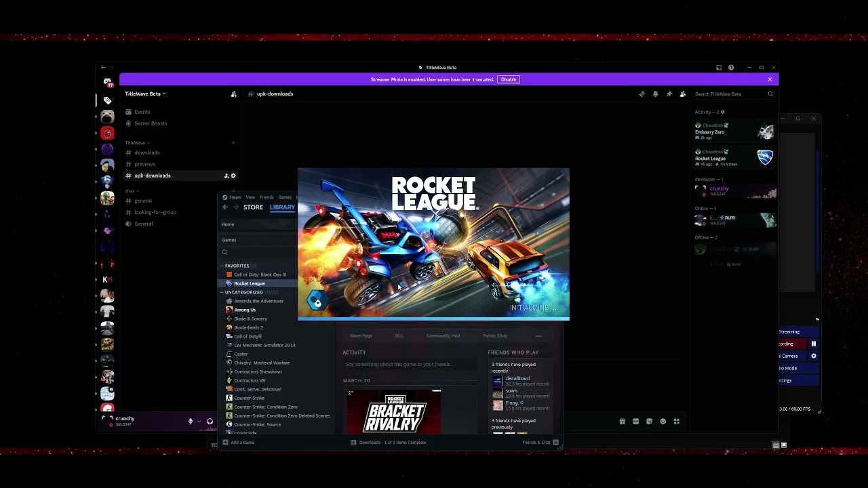Viewport: 868px width, 488px height.
Task: Open Discord direct messages home icon
Action: 108,83
